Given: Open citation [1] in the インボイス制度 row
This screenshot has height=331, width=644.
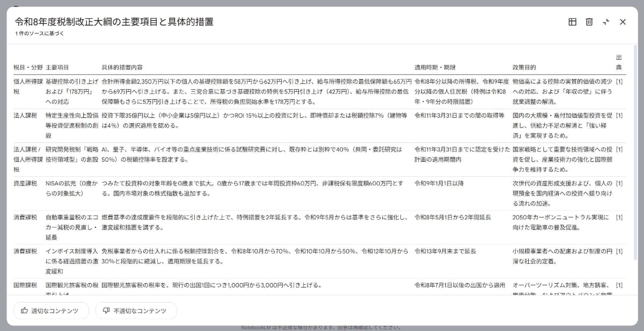Looking at the screenshot, I should [619, 251].
